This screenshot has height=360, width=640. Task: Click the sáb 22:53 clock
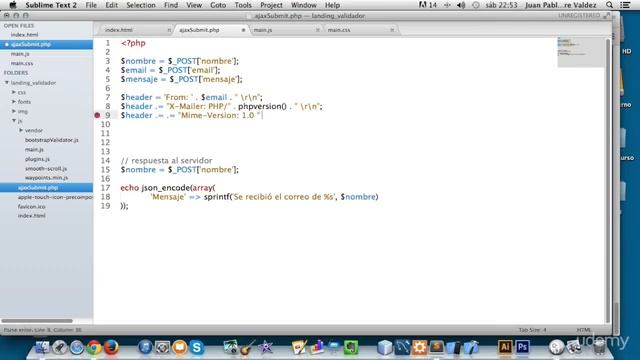point(501,5)
